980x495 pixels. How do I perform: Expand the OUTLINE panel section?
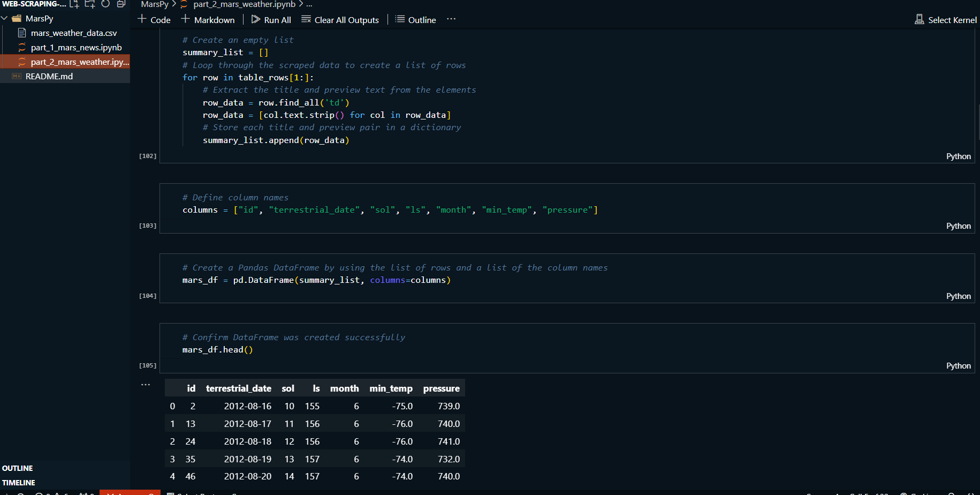tap(18, 468)
